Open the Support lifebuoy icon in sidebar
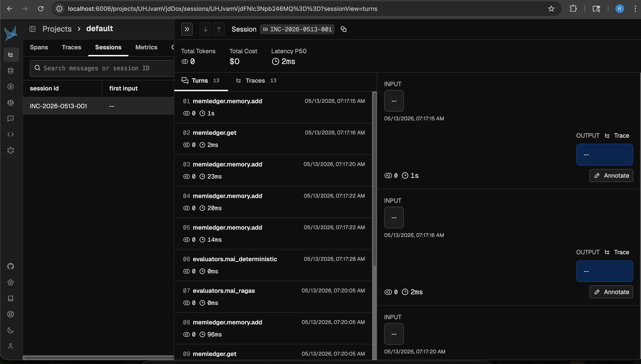This screenshot has width=641, height=364. [11, 314]
